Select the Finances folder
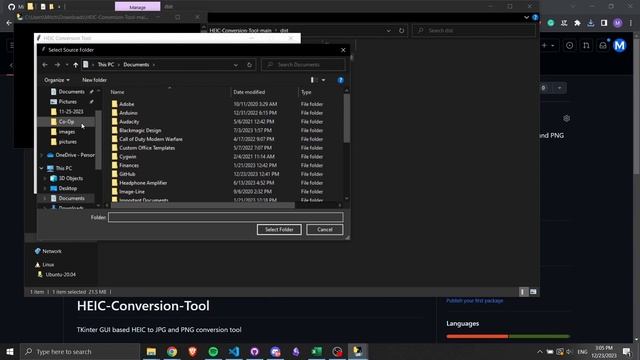The image size is (640, 360). coord(129,165)
